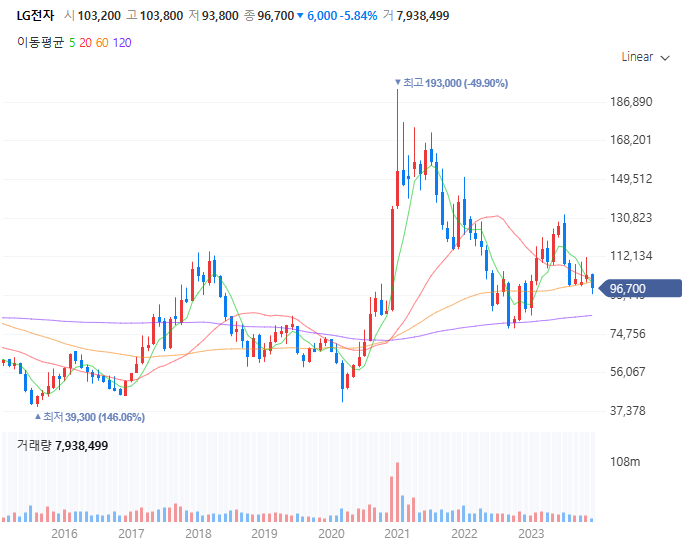Click the 2019 year label

click(x=264, y=533)
